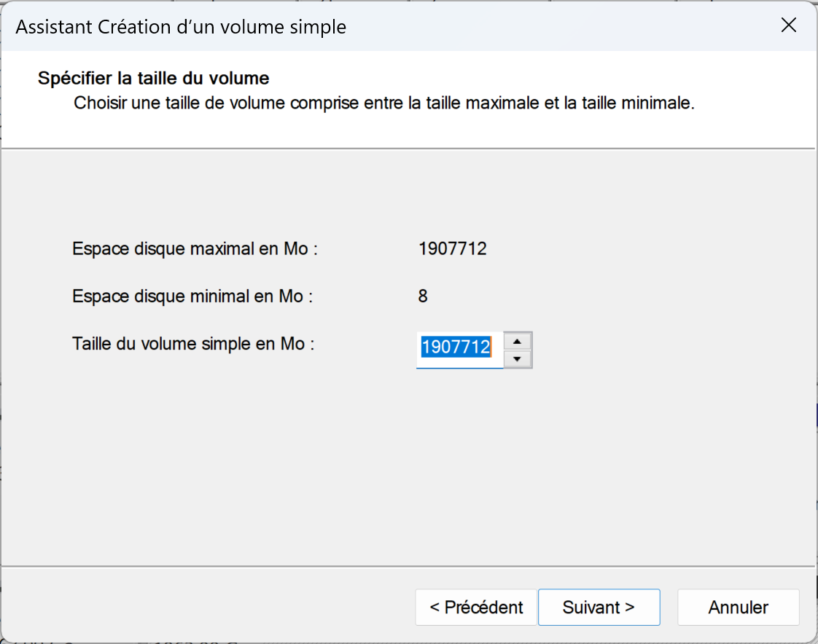Click the 'Espace disque minimal en Mo' label
The width and height of the screenshot is (818, 644).
(192, 297)
